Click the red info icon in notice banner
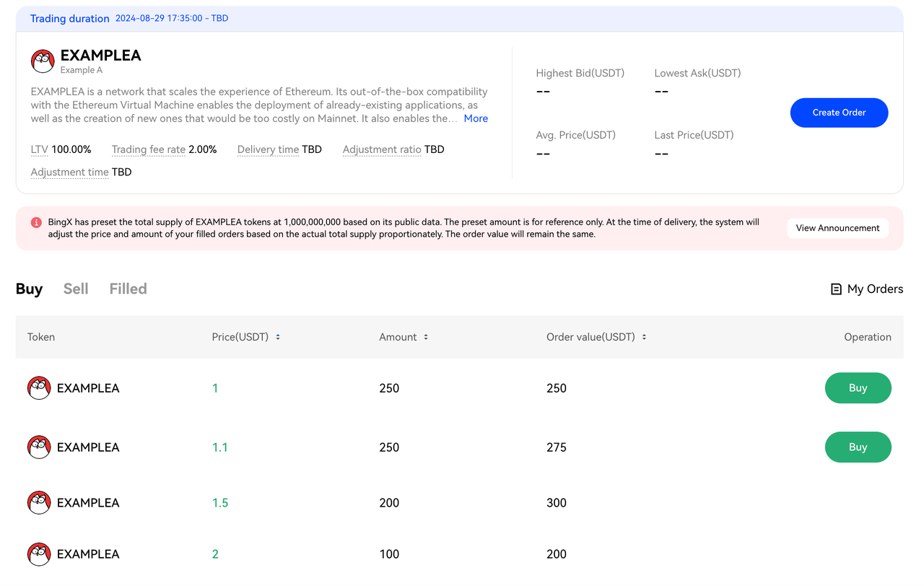This screenshot has width=924, height=586. [36, 222]
